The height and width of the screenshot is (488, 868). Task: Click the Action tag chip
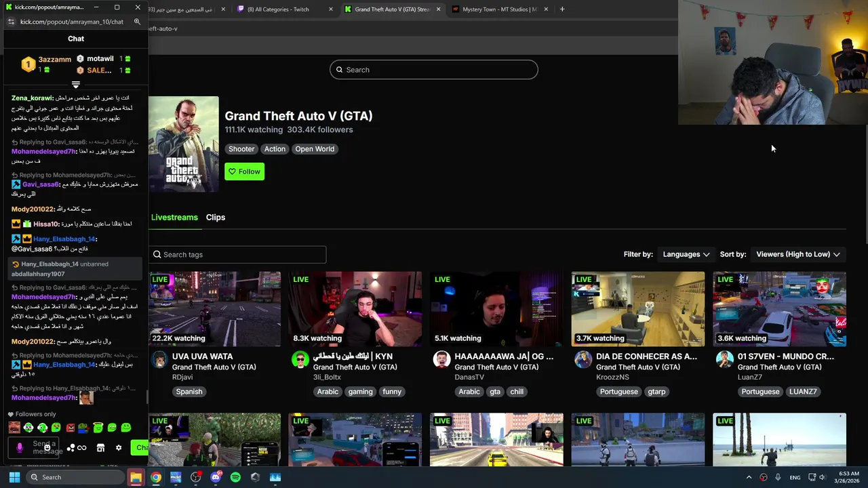[x=275, y=149]
